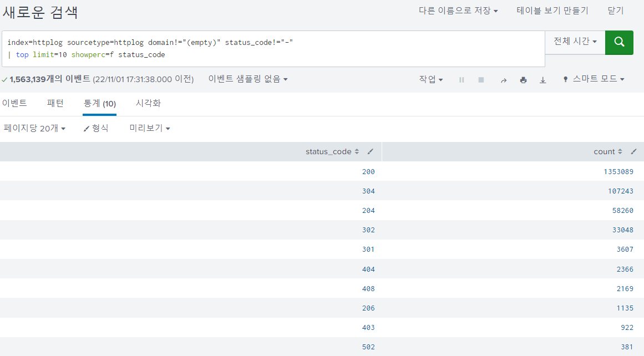Image resolution: width=644 pixels, height=356 pixels.
Task: Stop the search job
Action: pyautogui.click(x=481, y=80)
